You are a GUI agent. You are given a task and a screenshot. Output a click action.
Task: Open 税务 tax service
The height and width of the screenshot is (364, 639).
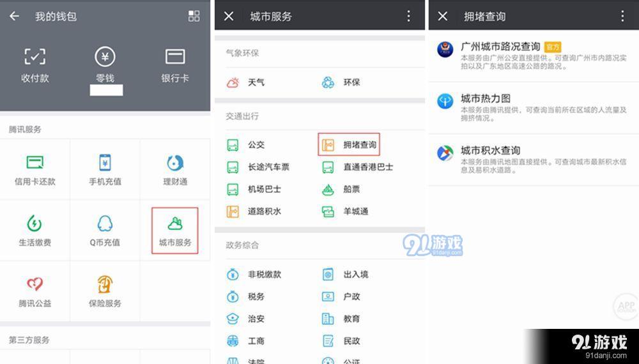246,296
